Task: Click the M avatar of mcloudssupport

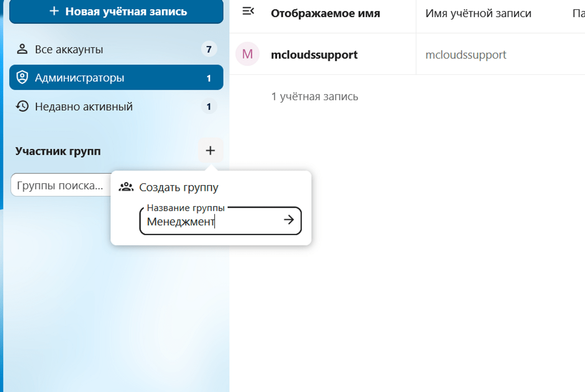Action: click(x=247, y=54)
